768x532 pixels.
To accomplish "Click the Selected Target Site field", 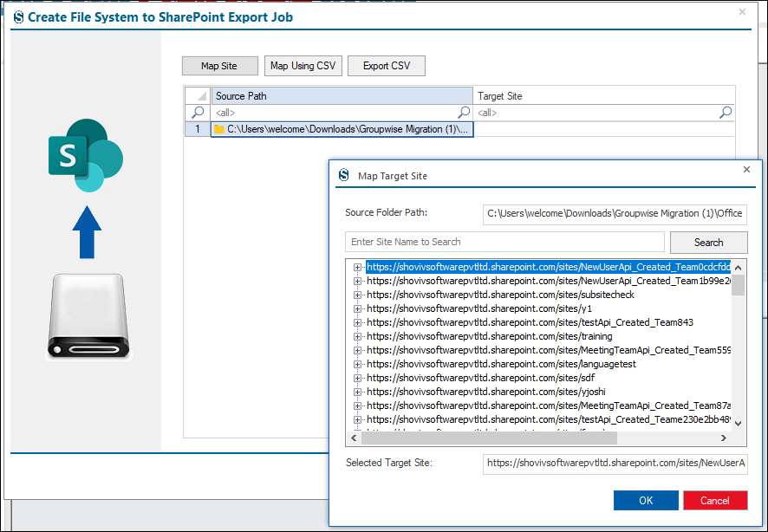I will click(x=615, y=464).
